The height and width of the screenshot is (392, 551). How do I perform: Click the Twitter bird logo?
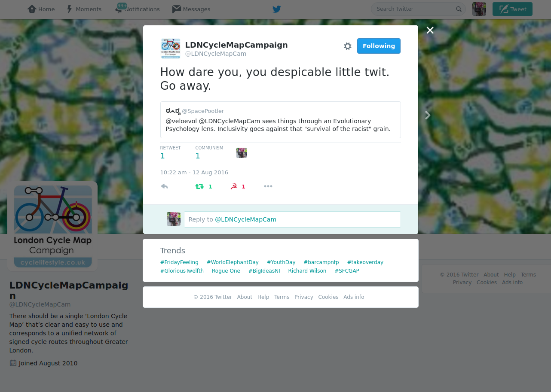(x=277, y=9)
